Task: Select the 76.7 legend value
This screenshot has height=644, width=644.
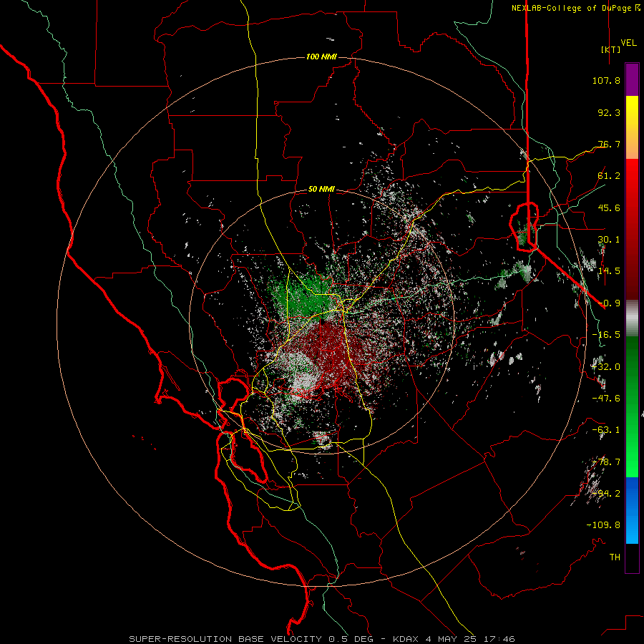Action: pyautogui.click(x=609, y=144)
